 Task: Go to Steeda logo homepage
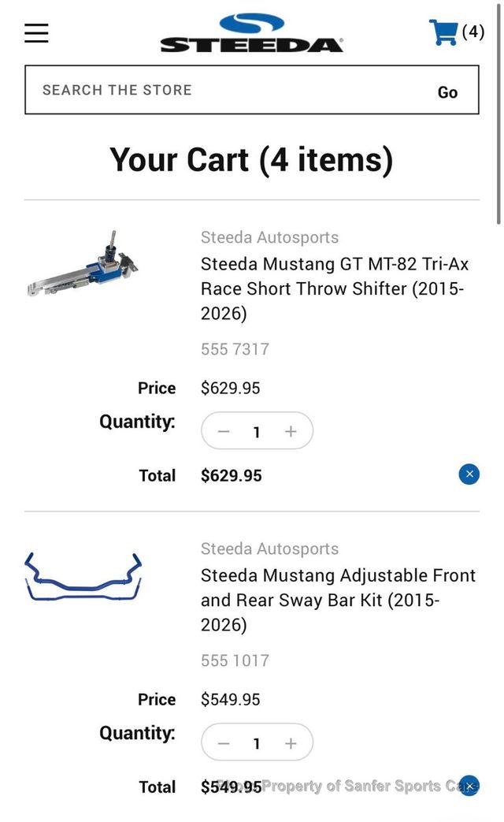(x=252, y=34)
